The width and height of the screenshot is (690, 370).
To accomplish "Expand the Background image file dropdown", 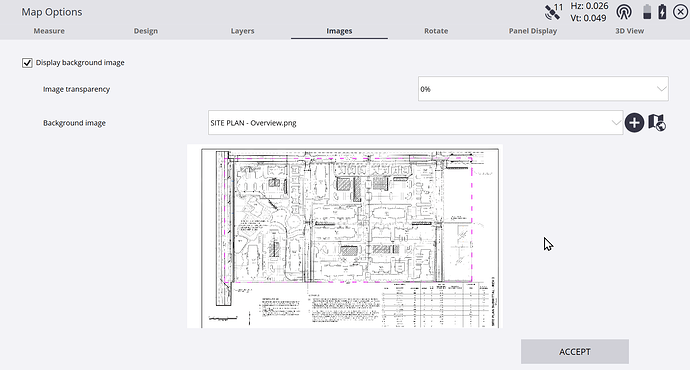I will tap(415, 123).
